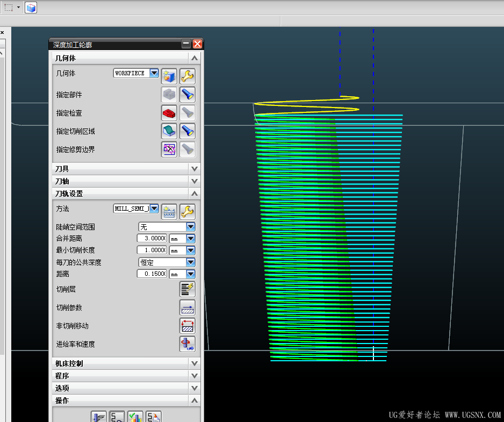
Task: Open the 每刀的公共深度 dropdown set to 恒定
Action: (x=191, y=262)
